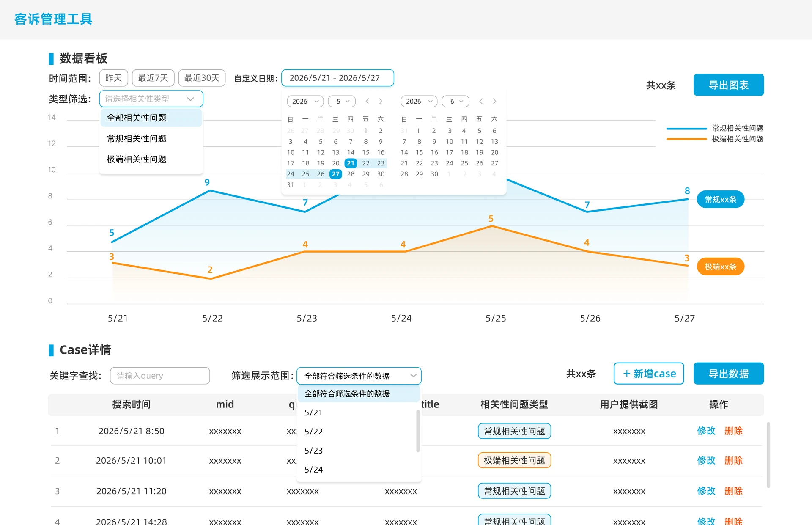Viewport: 812px width, 525px height.
Task: Select the 最近7天 time range
Action: pyautogui.click(x=153, y=78)
